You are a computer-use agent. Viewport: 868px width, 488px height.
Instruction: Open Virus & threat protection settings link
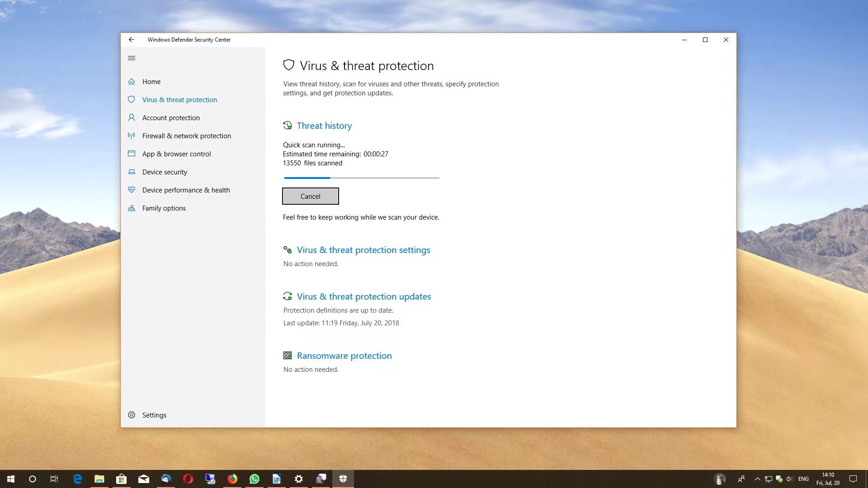363,250
